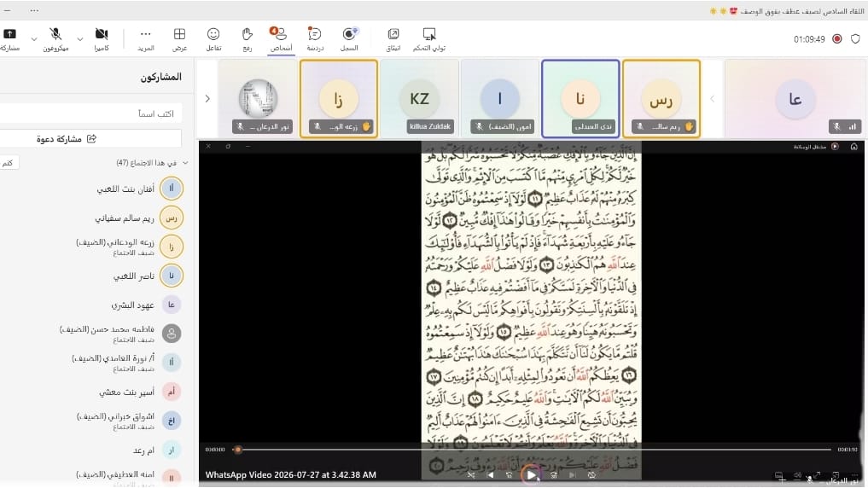Click the skip-forward icon right of play

click(554, 474)
